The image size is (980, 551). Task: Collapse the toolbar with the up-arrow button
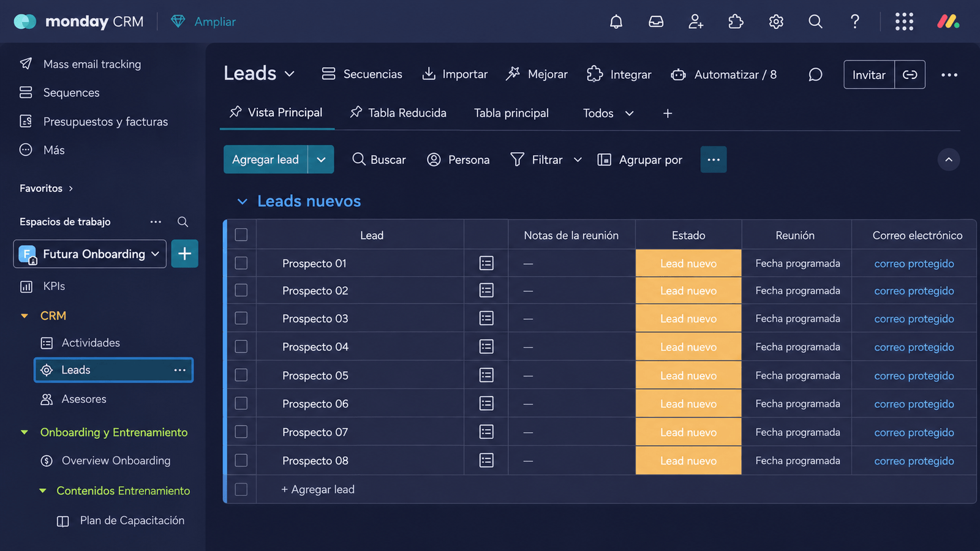point(949,160)
